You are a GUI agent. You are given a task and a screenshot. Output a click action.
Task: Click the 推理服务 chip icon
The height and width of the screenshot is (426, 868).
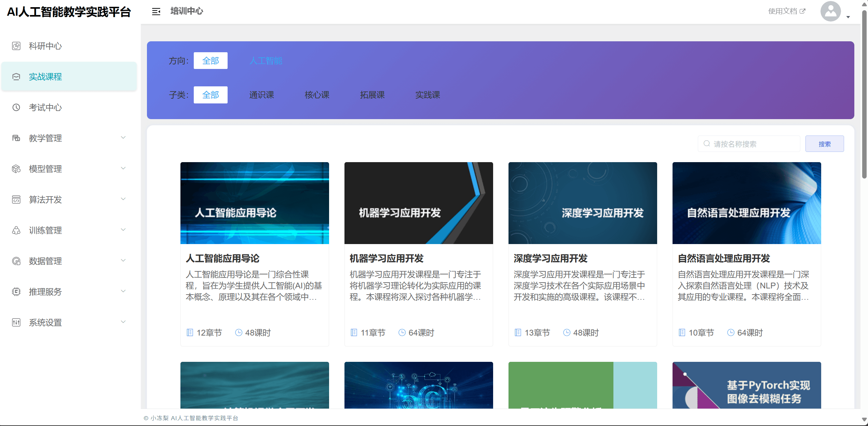16,292
